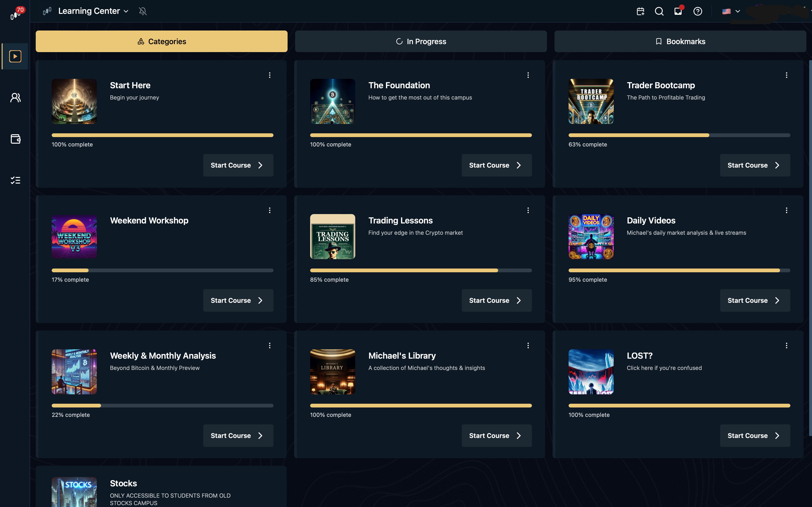The image size is (812, 507).
Task: Open the calendar icon in top bar
Action: [x=640, y=12]
